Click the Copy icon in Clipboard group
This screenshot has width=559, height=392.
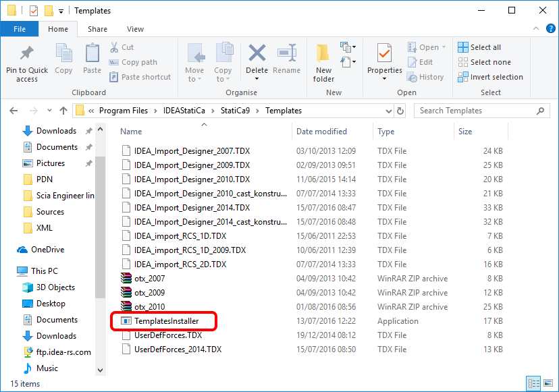tap(63, 54)
